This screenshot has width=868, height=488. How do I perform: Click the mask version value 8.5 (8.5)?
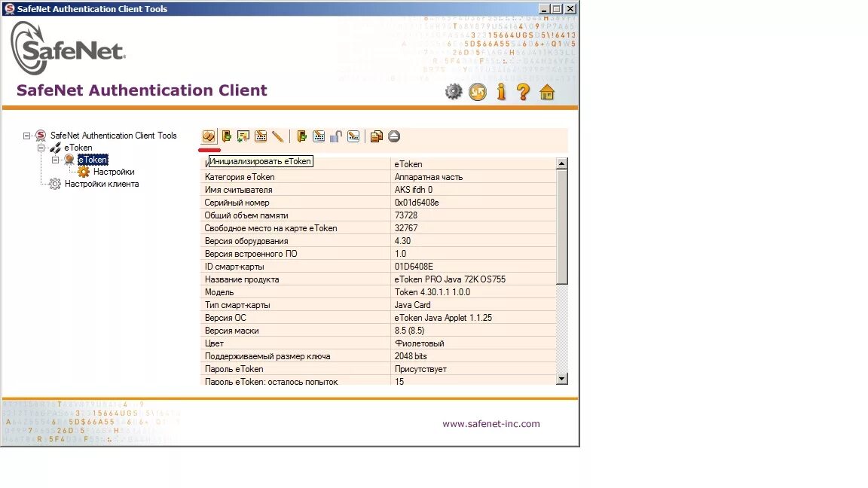pyautogui.click(x=410, y=331)
